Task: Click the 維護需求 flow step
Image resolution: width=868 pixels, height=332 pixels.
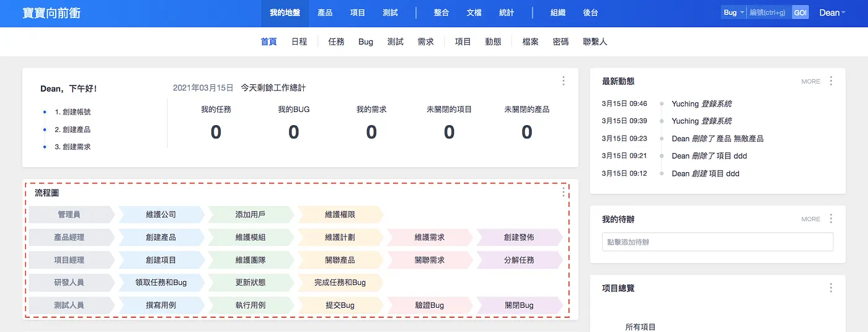Action: (430, 237)
